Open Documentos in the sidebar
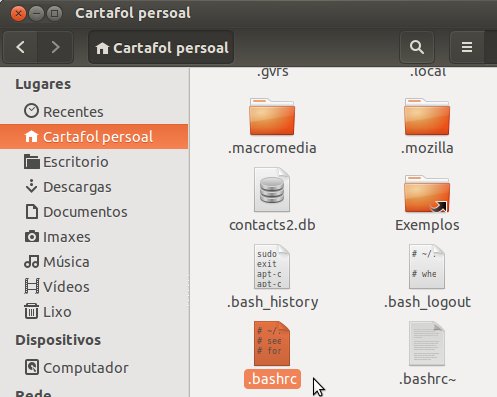This screenshot has height=397, width=497. pyautogui.click(x=94, y=212)
